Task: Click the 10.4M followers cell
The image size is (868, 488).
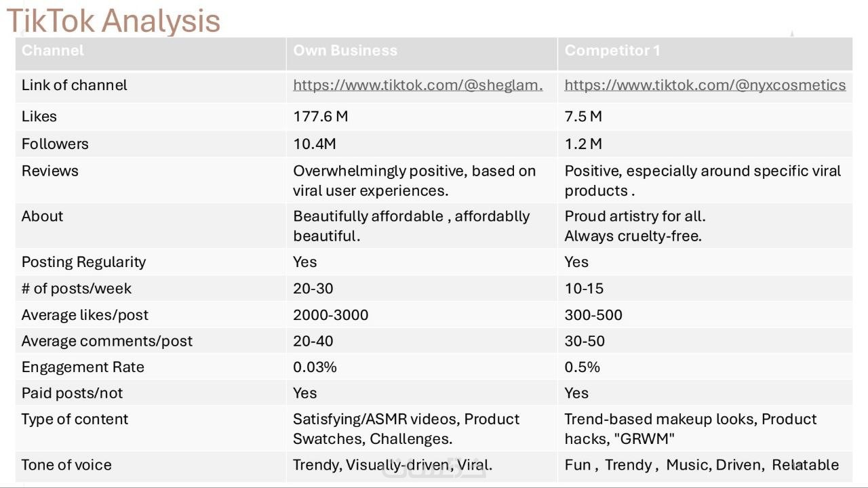Action: (x=314, y=144)
